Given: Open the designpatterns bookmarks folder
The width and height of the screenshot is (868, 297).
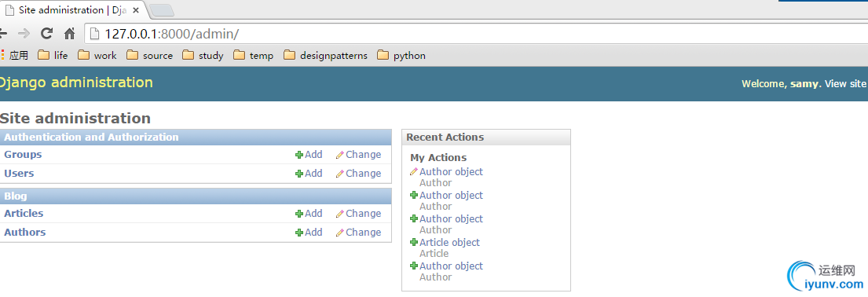Looking at the screenshot, I should [325, 56].
